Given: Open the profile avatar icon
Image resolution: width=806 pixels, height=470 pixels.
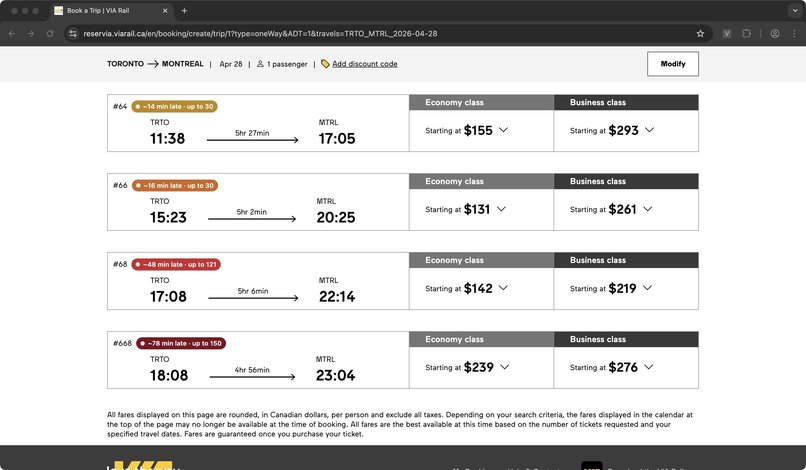Looking at the screenshot, I should tap(775, 33).
